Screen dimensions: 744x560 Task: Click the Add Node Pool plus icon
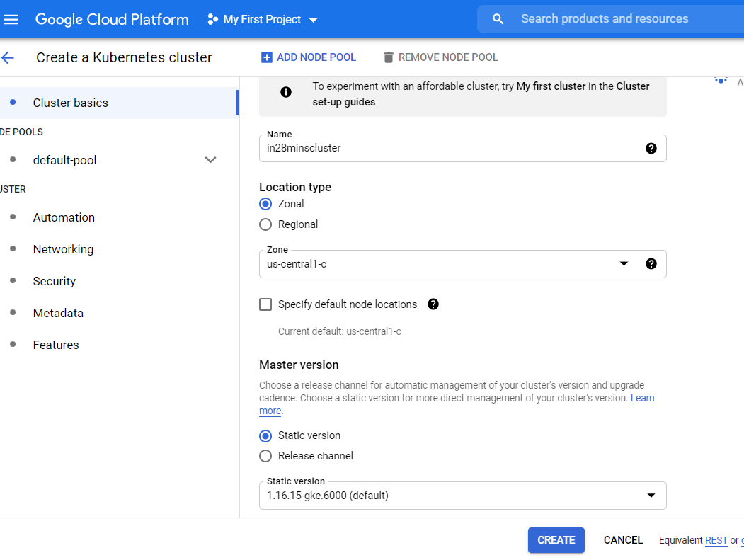click(266, 57)
